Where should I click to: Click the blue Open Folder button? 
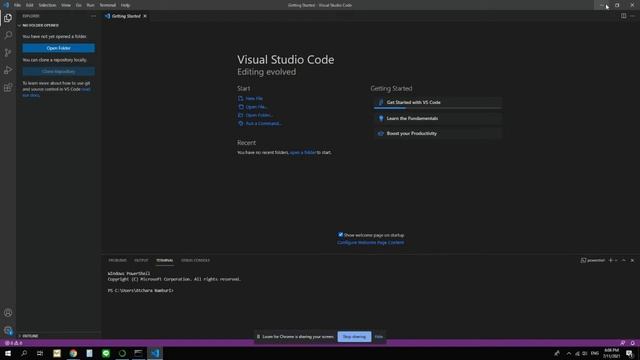(58, 48)
